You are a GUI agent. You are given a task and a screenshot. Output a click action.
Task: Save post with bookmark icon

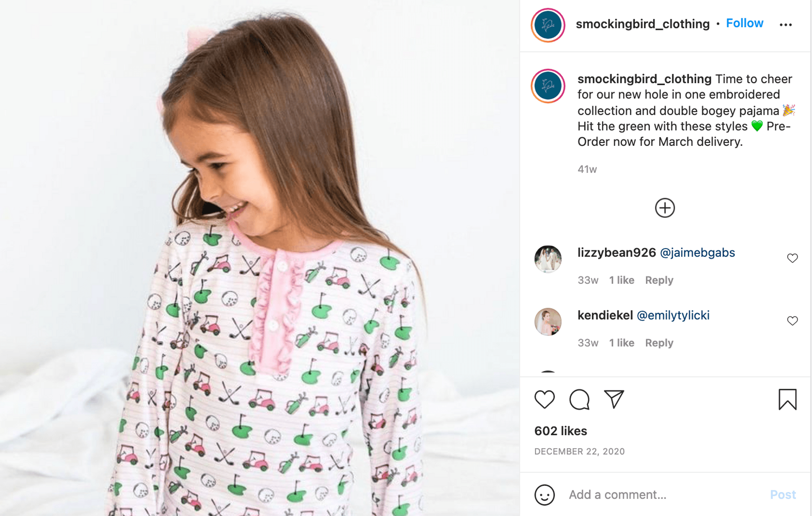tap(787, 399)
